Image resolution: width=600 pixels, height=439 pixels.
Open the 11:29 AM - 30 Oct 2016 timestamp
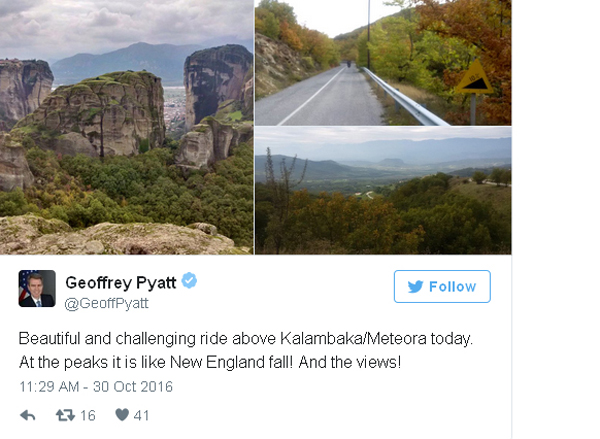[96, 387]
